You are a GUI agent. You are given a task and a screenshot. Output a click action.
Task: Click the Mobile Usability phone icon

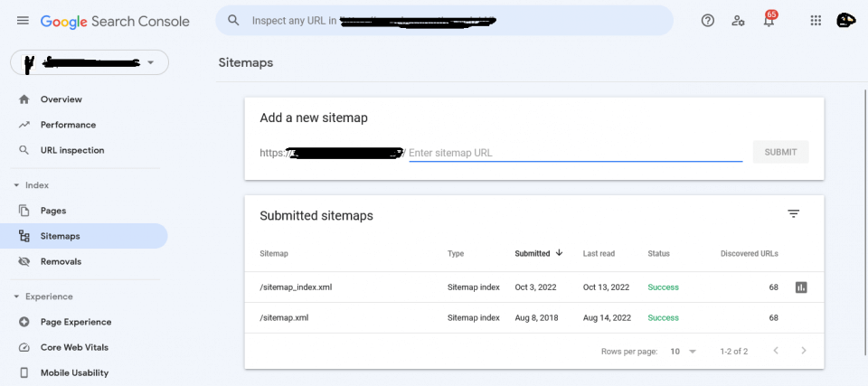pos(24,372)
